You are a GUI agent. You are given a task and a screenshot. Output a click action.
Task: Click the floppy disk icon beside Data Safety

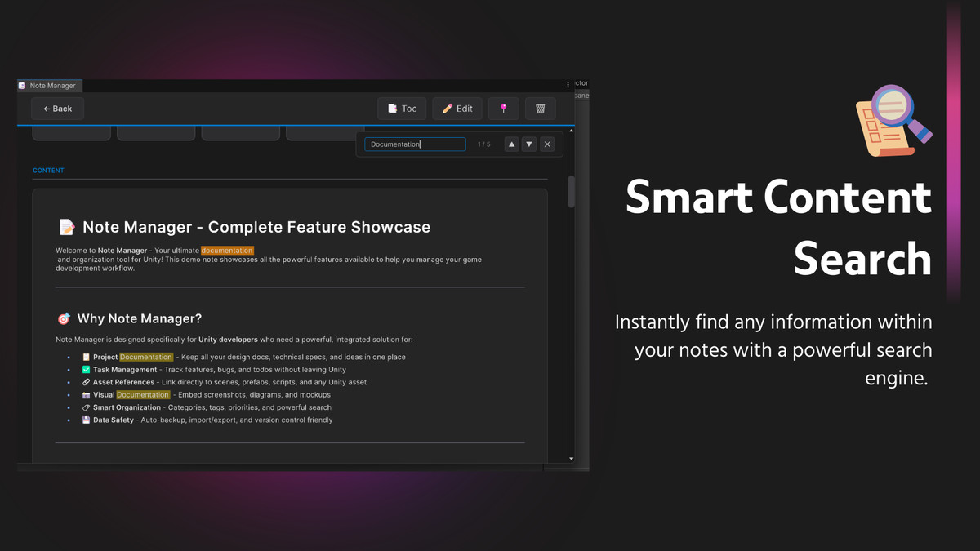pyautogui.click(x=86, y=420)
